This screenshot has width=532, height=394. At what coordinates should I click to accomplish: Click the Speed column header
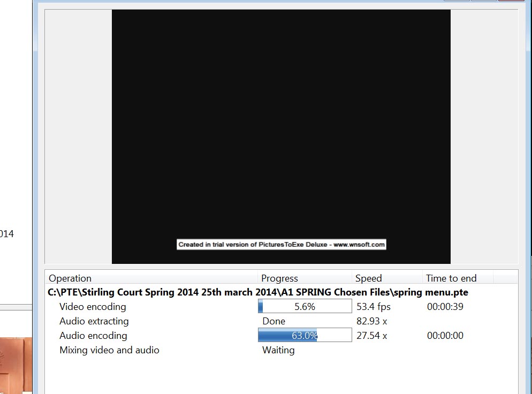coord(387,278)
